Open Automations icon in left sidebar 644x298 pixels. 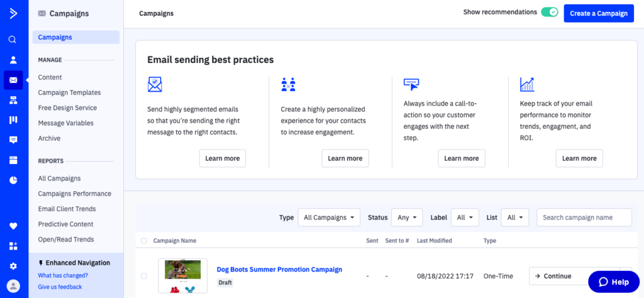coord(13,100)
